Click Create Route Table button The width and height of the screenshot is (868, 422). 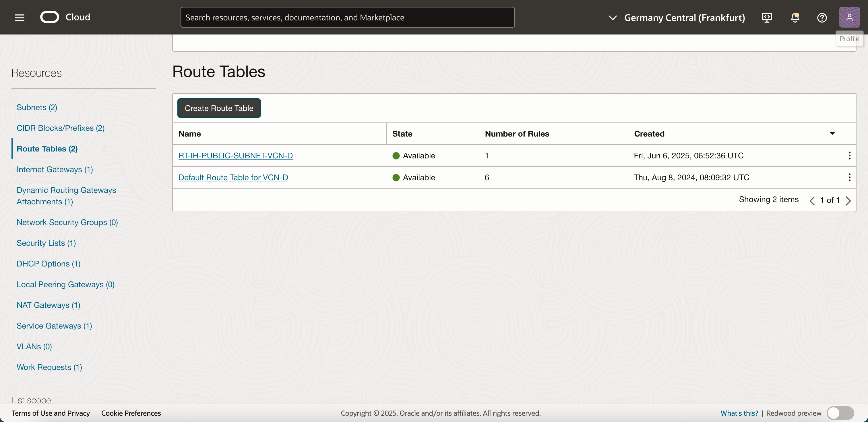pos(219,108)
